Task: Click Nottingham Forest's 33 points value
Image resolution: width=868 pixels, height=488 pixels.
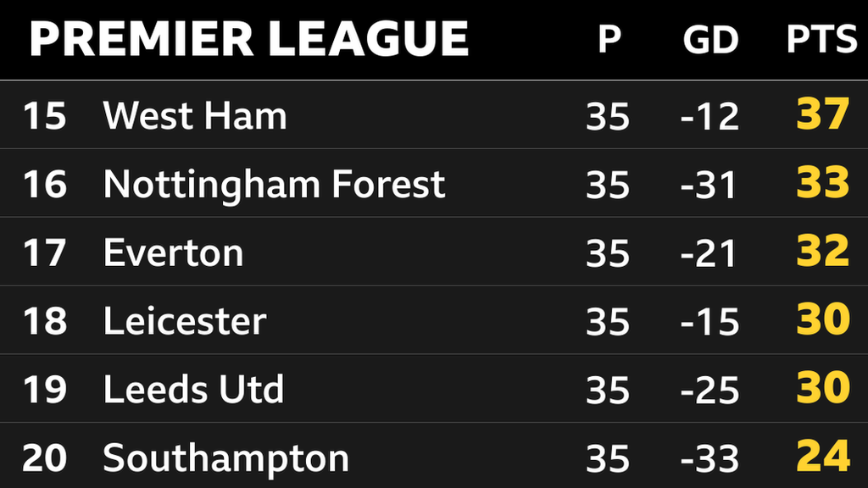Action: coord(822,183)
